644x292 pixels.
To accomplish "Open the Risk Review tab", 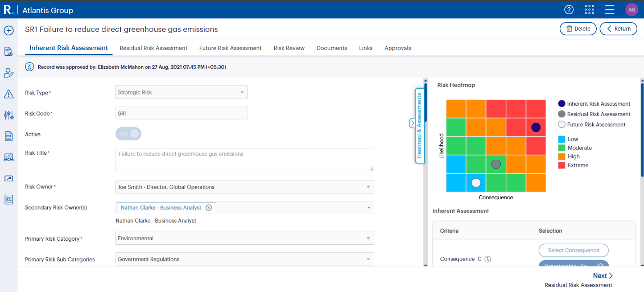I will (x=289, y=48).
